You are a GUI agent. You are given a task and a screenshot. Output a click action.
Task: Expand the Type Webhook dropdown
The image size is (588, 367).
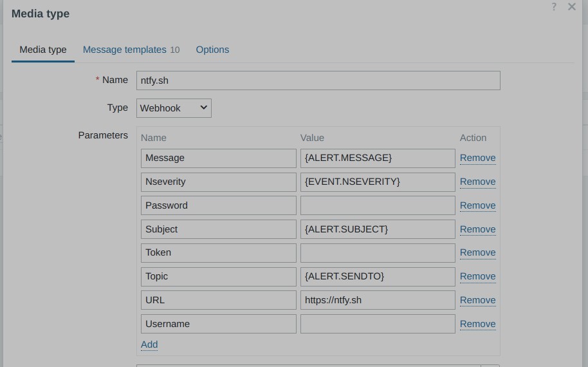(174, 108)
